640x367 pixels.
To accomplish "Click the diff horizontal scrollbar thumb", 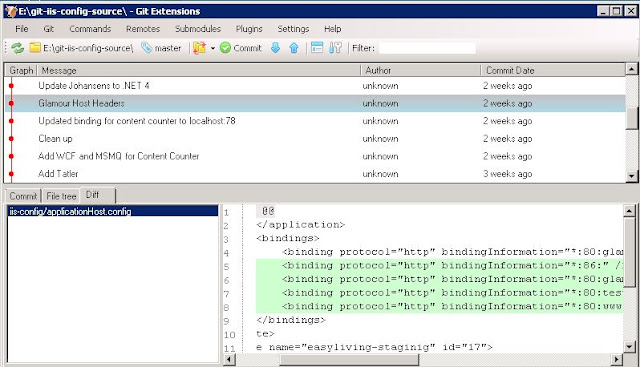I will click(x=349, y=360).
